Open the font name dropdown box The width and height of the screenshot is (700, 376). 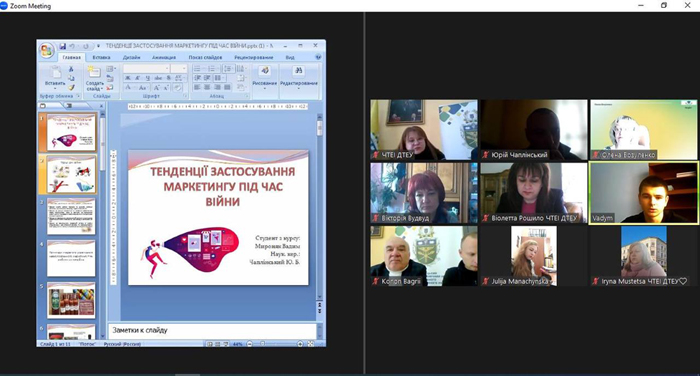(x=146, y=68)
